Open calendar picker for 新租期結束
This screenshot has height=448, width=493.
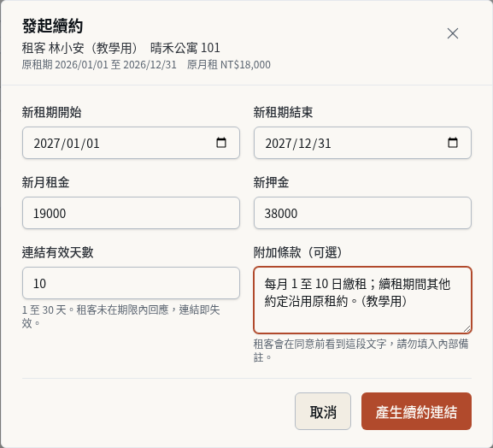pos(453,143)
